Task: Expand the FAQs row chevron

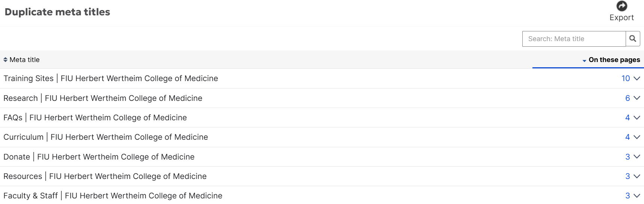Action: (637, 118)
